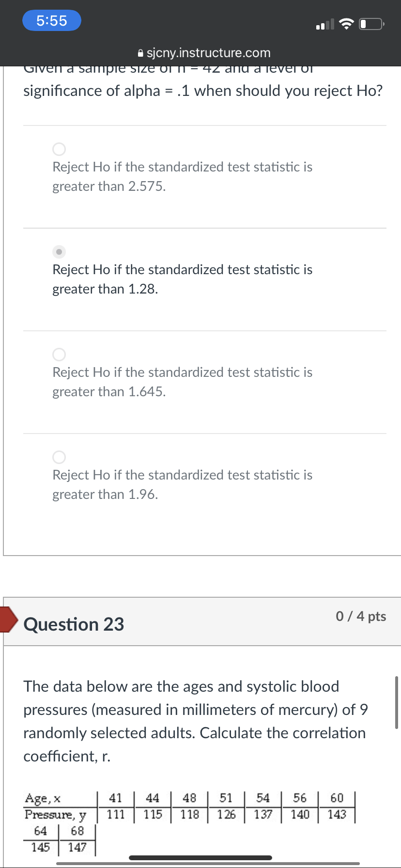Tap the lock icon beside the URL
Screen dimensions: 401x868
pos(140,53)
